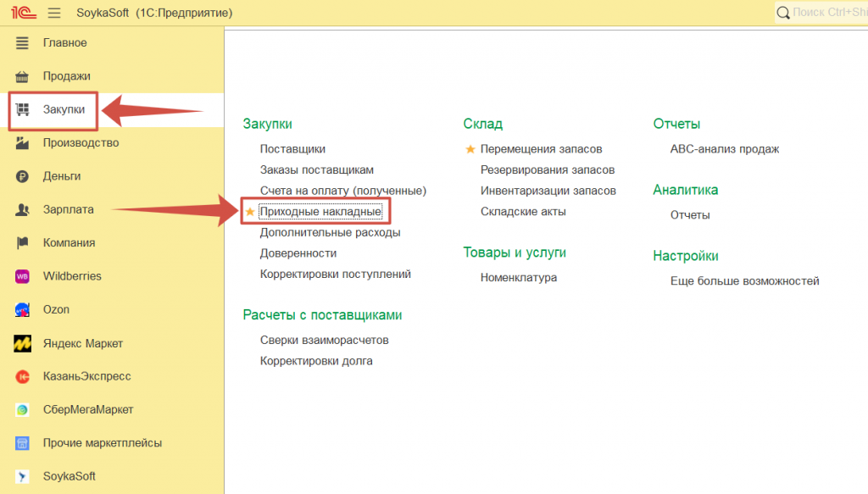Viewport: 868px width, 494px height.
Task: Click the Wildberries marketplace icon
Action: [x=23, y=276]
